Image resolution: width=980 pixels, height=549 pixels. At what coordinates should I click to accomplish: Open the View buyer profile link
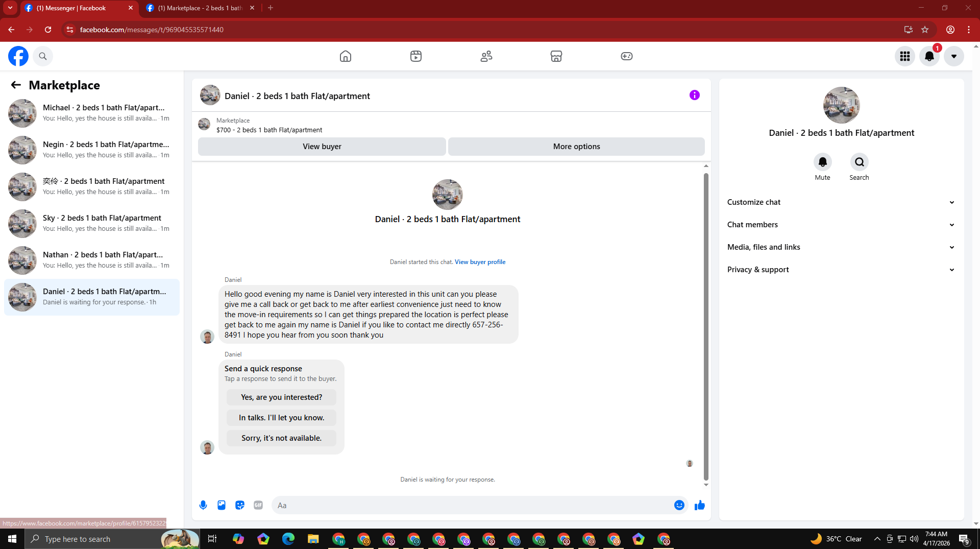tap(480, 262)
